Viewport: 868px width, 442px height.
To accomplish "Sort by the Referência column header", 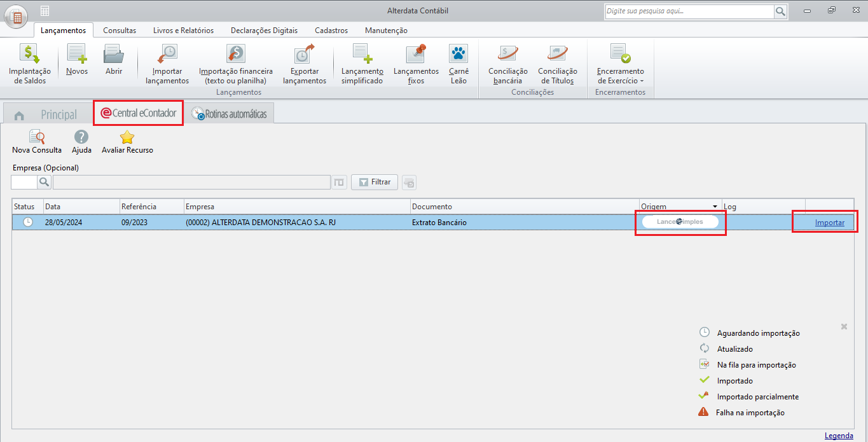I will click(151, 207).
